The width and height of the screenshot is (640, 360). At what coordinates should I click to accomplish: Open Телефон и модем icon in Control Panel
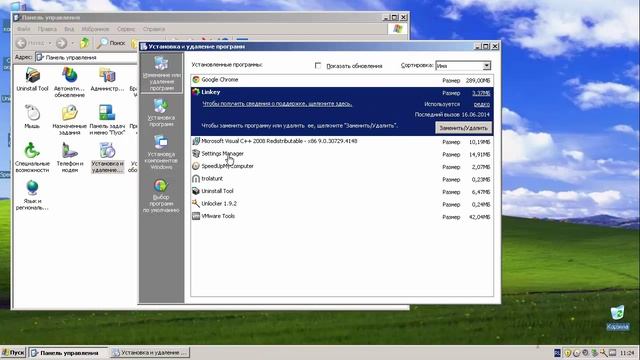69,157
